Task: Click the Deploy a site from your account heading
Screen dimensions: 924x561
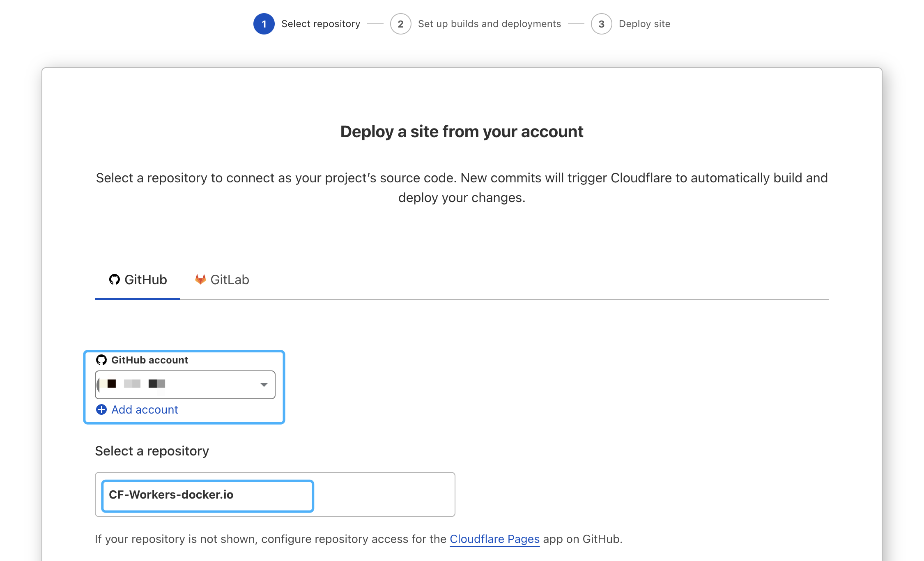Action: 462,132
